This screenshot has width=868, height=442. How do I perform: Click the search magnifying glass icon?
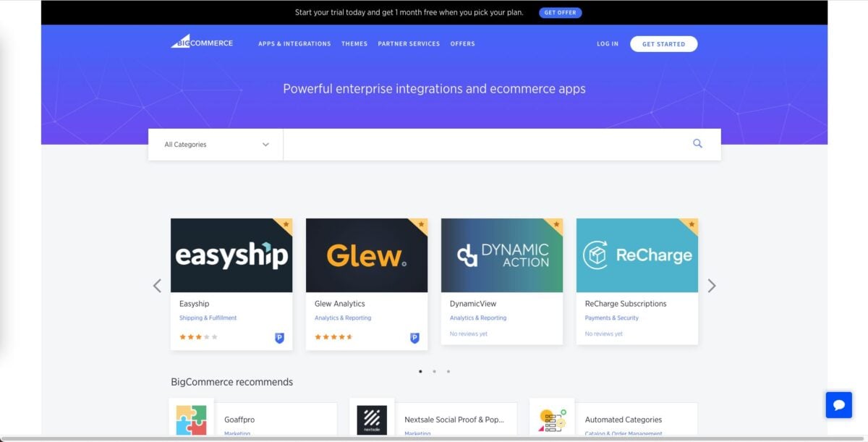(x=697, y=143)
